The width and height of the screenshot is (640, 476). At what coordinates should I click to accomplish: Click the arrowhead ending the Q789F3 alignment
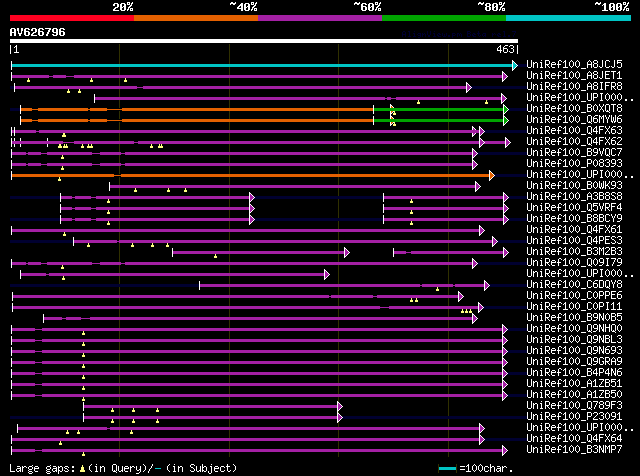tap(340, 407)
